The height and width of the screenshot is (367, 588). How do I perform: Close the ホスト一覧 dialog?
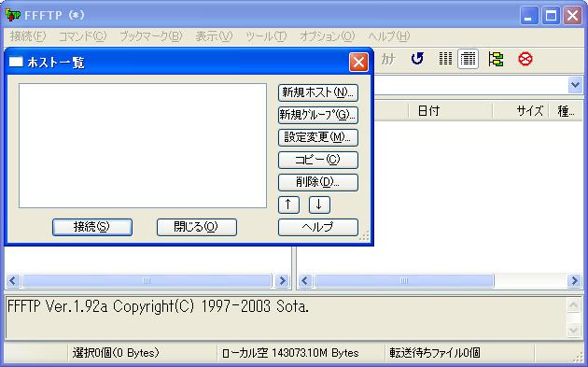point(358,62)
